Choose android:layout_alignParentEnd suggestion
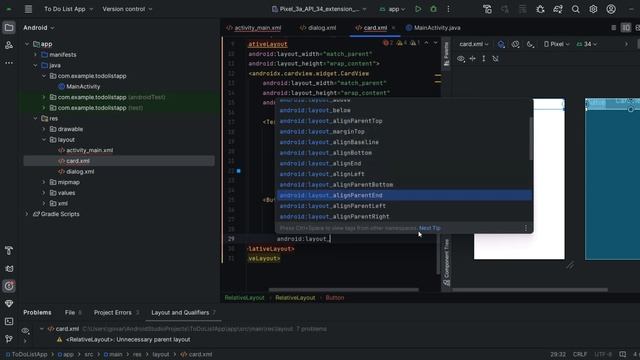 (404, 196)
